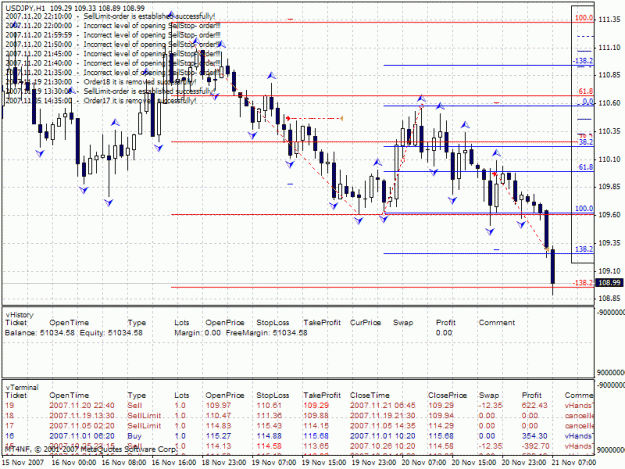Click the highlighted current price label 108.99
The width and height of the screenshot is (625, 469).
[x=609, y=283]
